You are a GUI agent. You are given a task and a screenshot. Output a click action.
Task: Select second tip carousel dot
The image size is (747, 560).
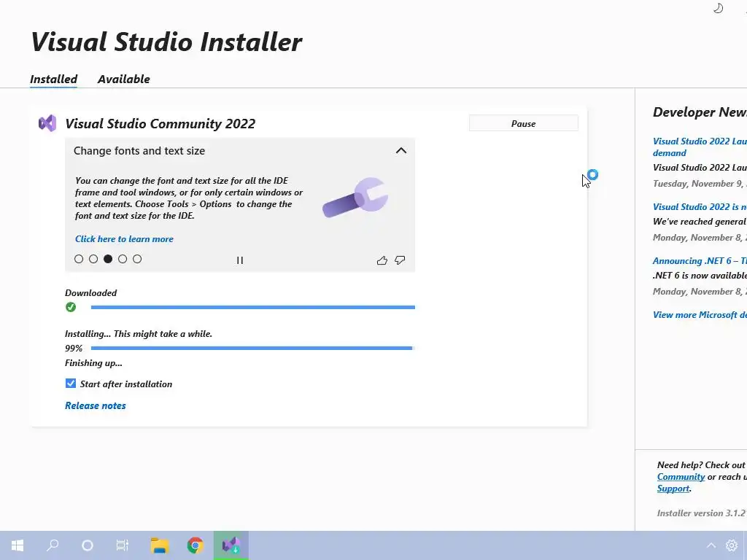click(x=93, y=259)
